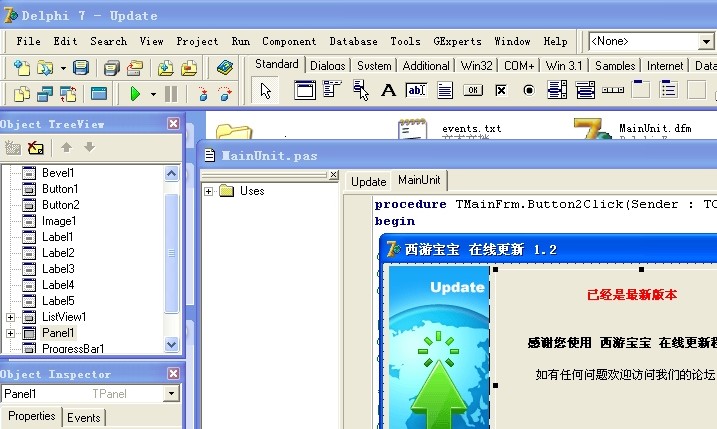Click the Add file to project icon
This screenshot has width=717, height=429.
tap(166, 68)
